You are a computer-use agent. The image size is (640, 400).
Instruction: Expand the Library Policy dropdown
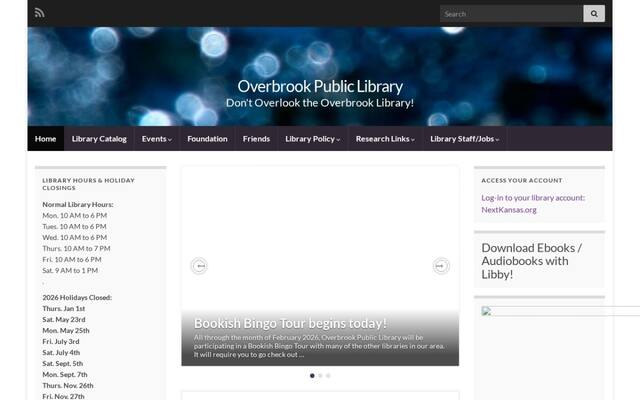click(x=313, y=139)
